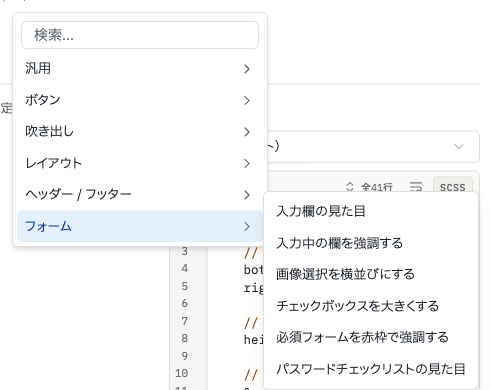
Task: Click line number 4 in code gutter
Action: pyautogui.click(x=185, y=268)
